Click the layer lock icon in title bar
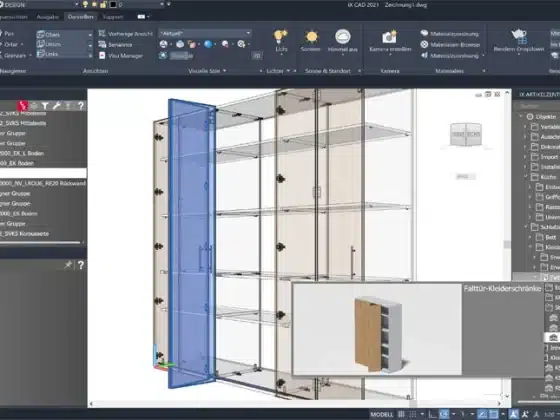560x420 pixels. 103,5
